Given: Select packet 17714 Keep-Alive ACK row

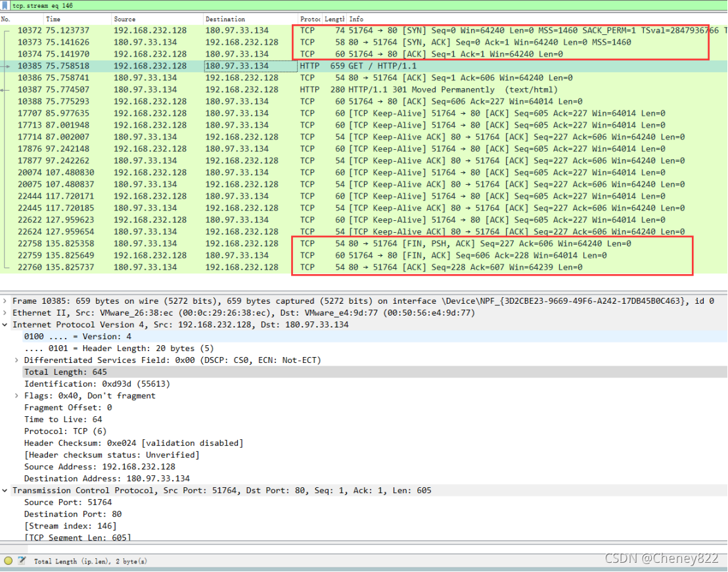Looking at the screenshot, I should (363, 137).
